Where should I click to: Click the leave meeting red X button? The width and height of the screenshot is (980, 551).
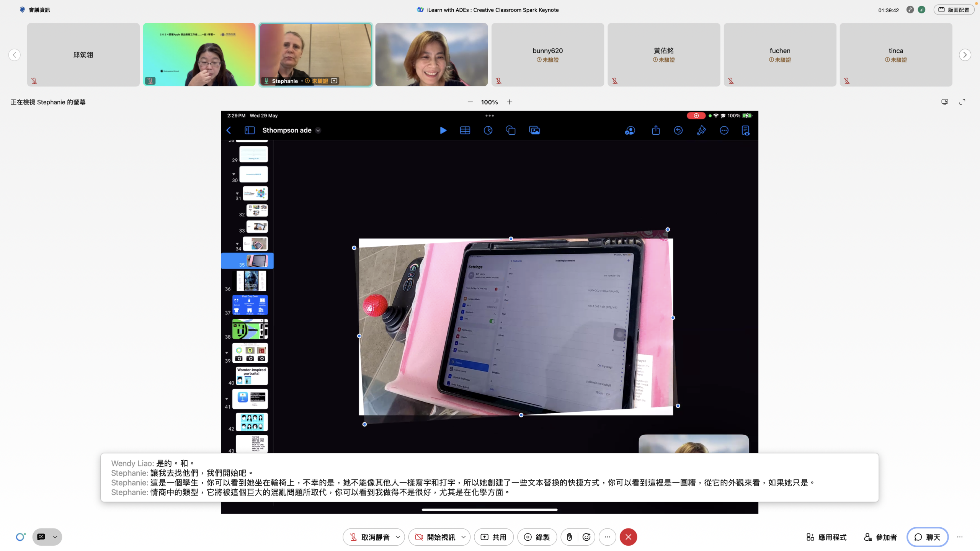(628, 537)
